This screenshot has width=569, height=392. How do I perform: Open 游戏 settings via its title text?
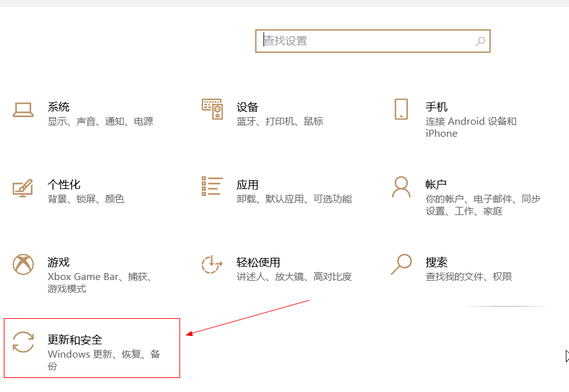point(59,262)
